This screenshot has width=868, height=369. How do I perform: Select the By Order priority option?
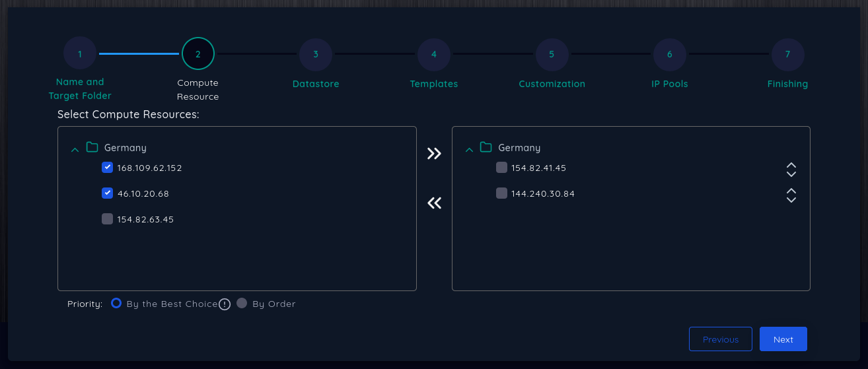coord(242,304)
